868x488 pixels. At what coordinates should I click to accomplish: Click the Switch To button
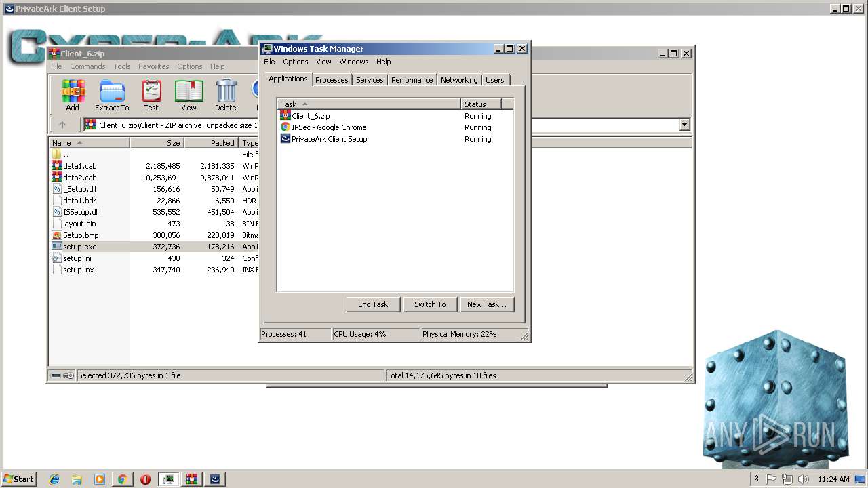pos(430,304)
